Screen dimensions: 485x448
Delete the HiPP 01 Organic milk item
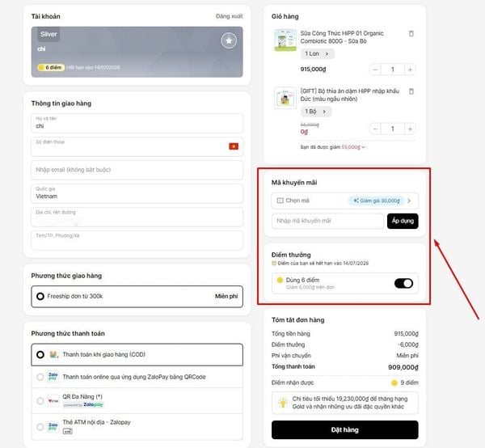[411, 33]
